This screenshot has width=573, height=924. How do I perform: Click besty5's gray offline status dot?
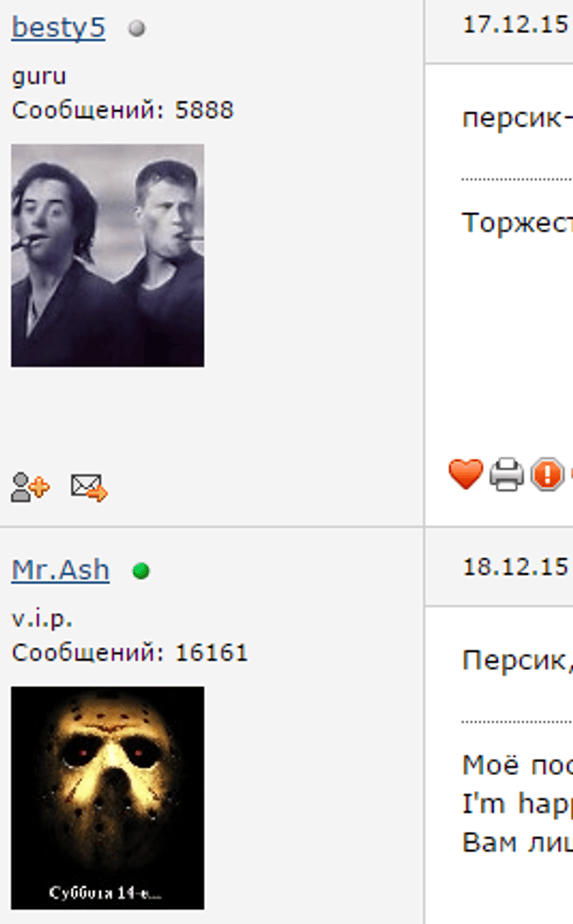point(137,29)
